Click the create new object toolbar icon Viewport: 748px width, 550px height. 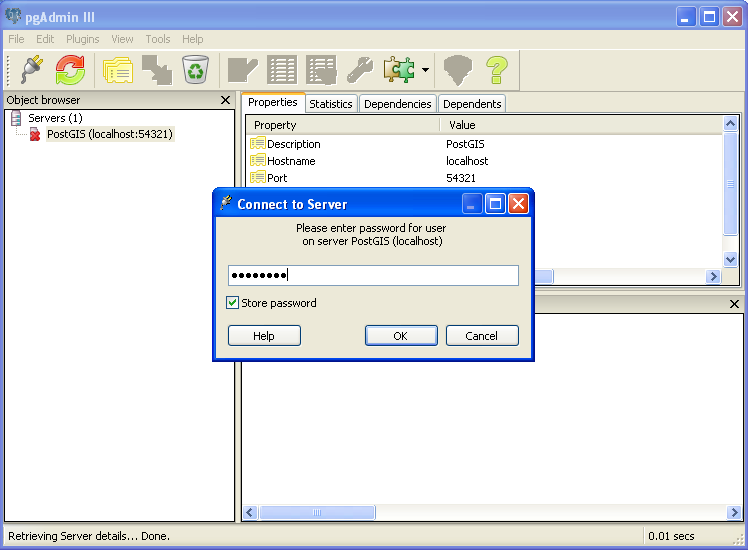pos(157,70)
